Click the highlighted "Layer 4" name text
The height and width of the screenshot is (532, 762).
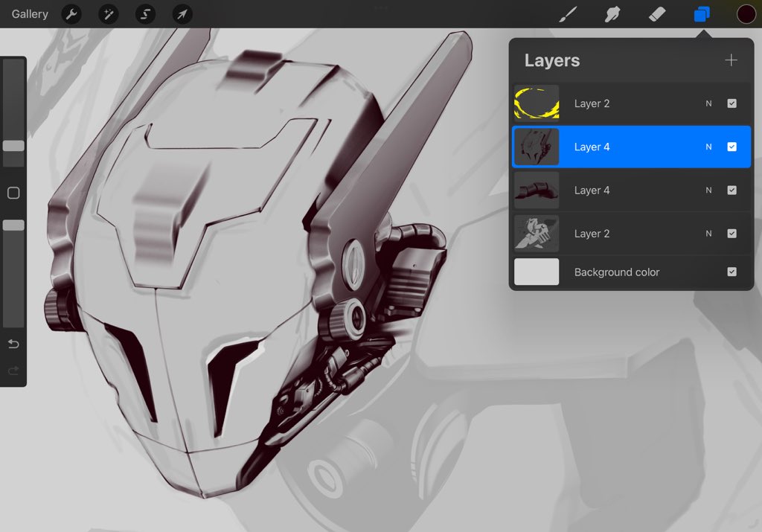[592, 147]
